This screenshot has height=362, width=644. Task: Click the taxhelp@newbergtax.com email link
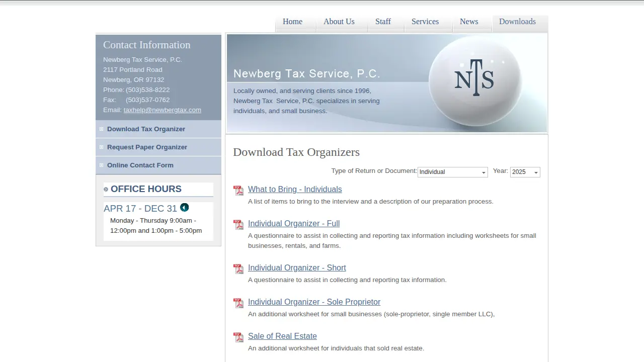pos(163,110)
